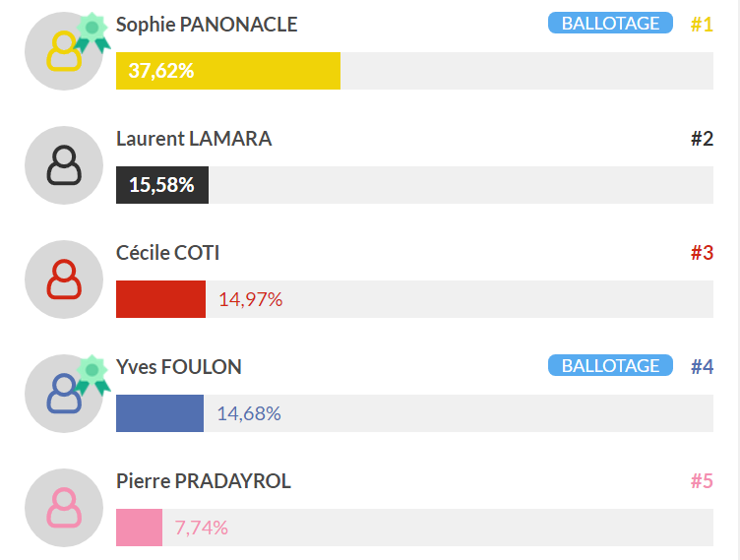This screenshot has height=560, width=740.
Task: Click Sophie PANONACLE's yellow avatar icon
Action: pos(64,51)
